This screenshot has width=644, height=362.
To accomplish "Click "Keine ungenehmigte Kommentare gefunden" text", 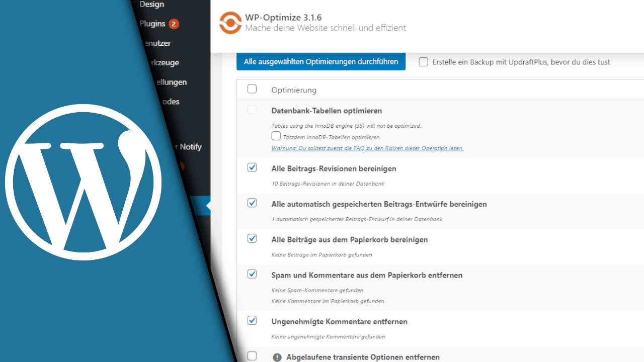I will [328, 336].
